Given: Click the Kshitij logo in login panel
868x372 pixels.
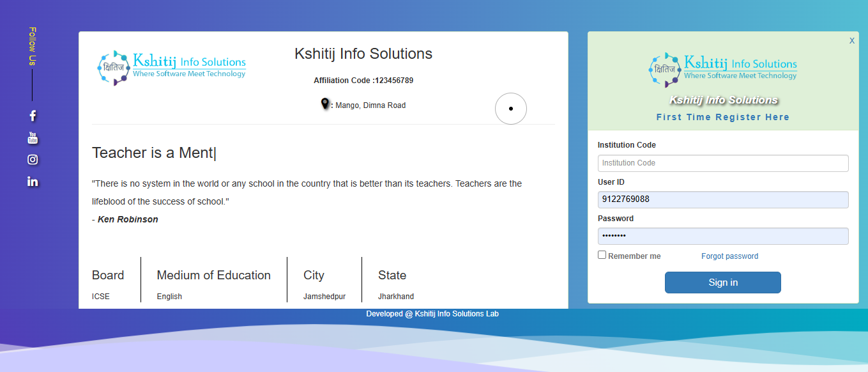Looking at the screenshot, I should point(723,70).
